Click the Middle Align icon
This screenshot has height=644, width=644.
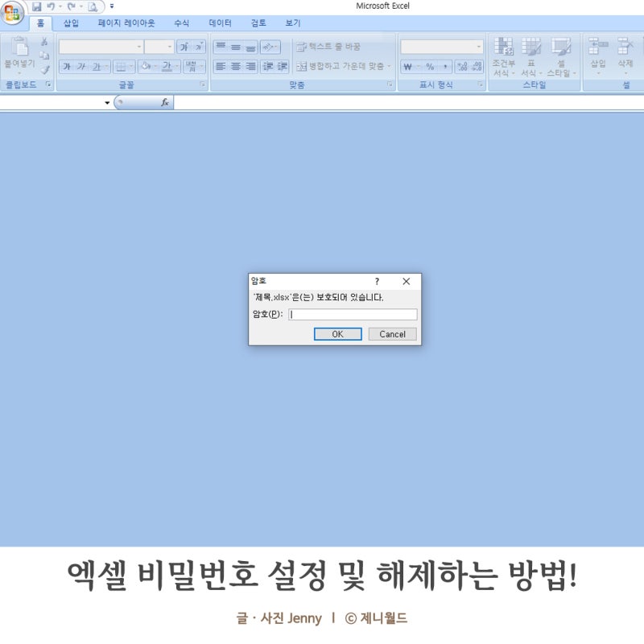point(236,47)
